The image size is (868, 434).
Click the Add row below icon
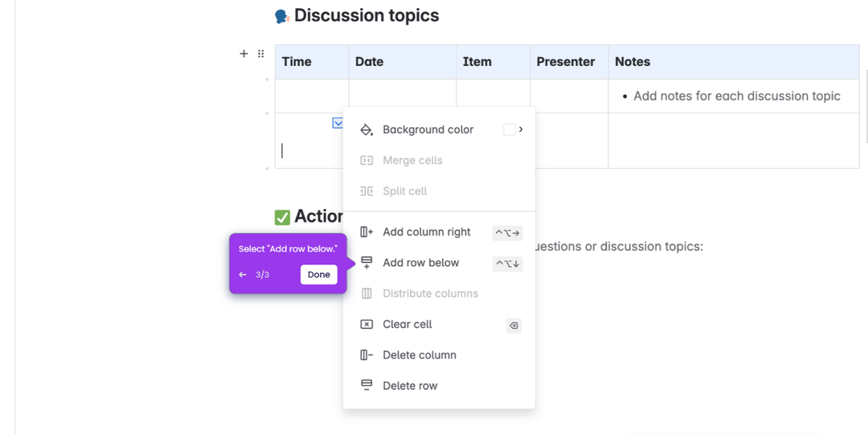[x=366, y=263]
